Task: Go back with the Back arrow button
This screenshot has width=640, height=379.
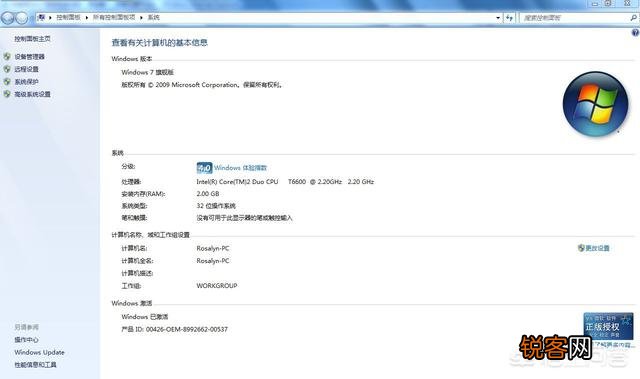Action: (8, 18)
